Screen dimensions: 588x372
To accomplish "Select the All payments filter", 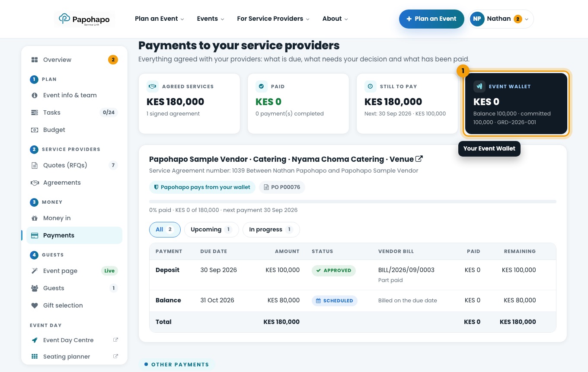I will [x=165, y=230].
